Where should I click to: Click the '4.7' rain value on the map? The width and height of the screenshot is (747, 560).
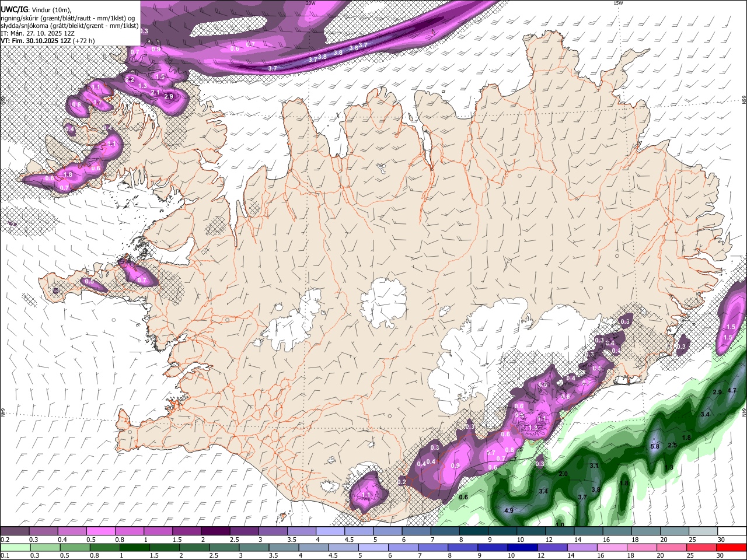coord(732,390)
